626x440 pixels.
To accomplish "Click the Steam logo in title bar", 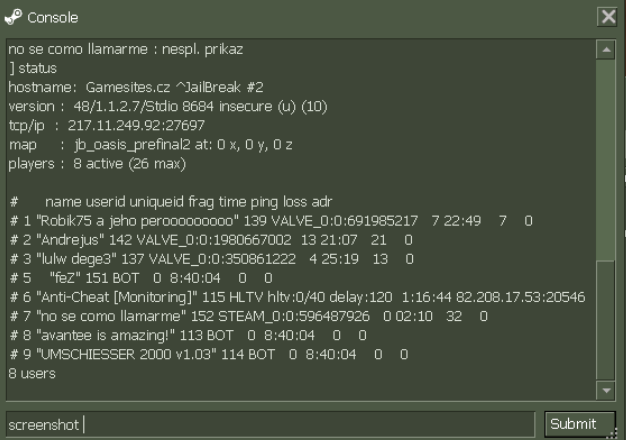I will pos(13,16).
